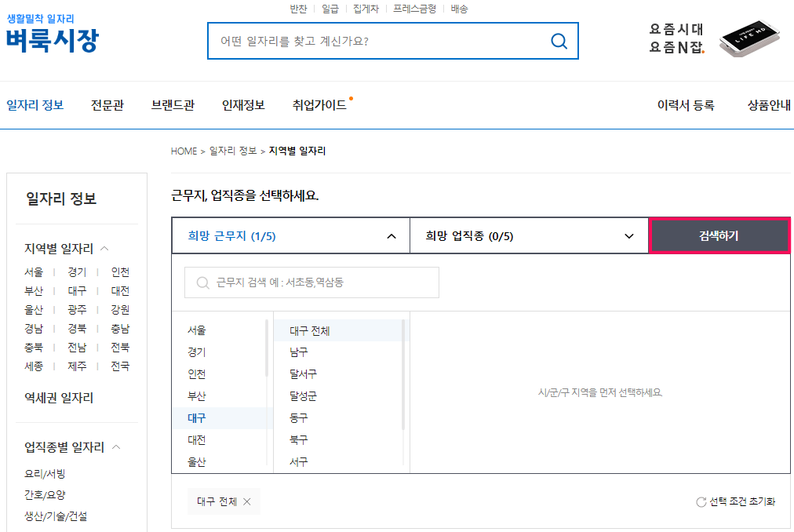
Task: Open the 인재정보 nav tab
Action: [243, 105]
